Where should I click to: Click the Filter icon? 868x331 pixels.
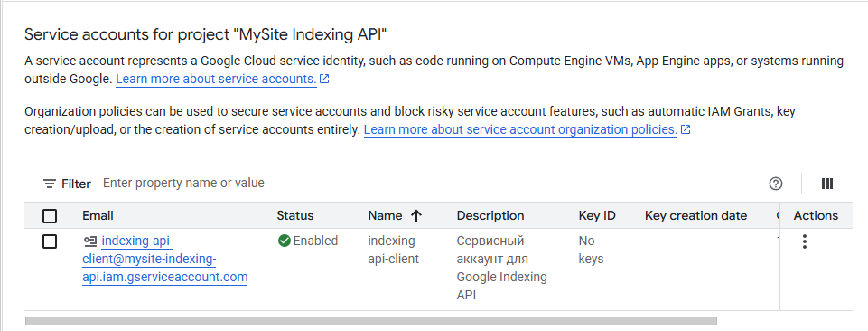[50, 184]
